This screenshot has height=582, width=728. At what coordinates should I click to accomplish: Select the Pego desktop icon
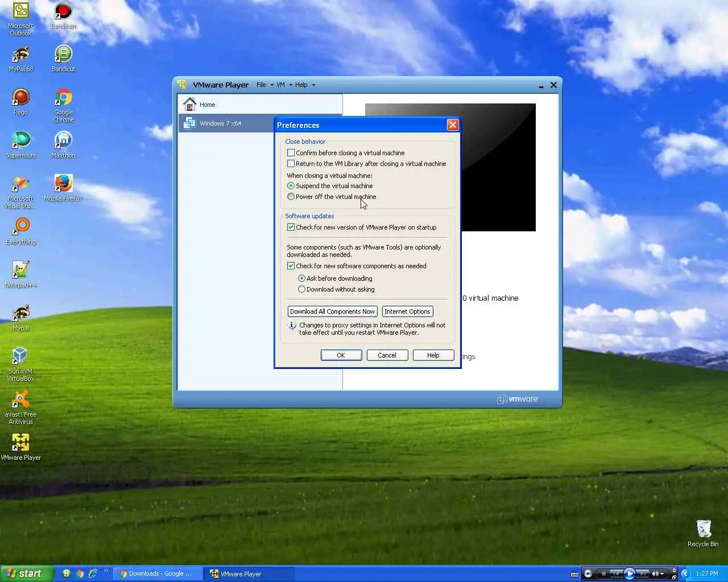20,102
